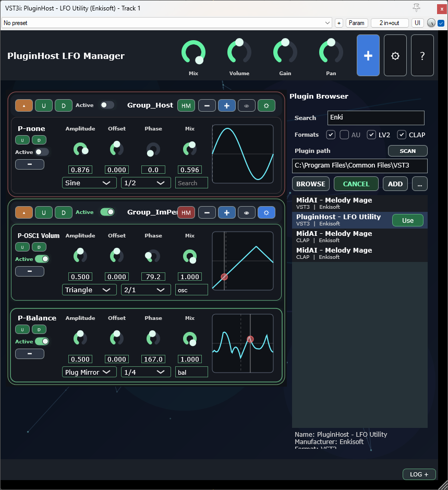Click the P-none Search parameter field
Screen dimensions: 448x490
(x=191, y=183)
